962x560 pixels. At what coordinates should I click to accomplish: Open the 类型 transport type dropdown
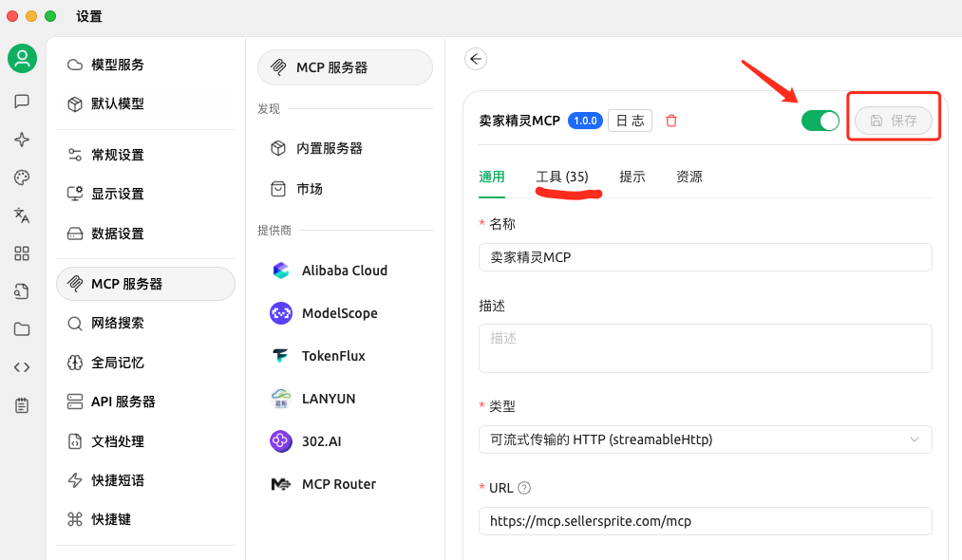705,439
